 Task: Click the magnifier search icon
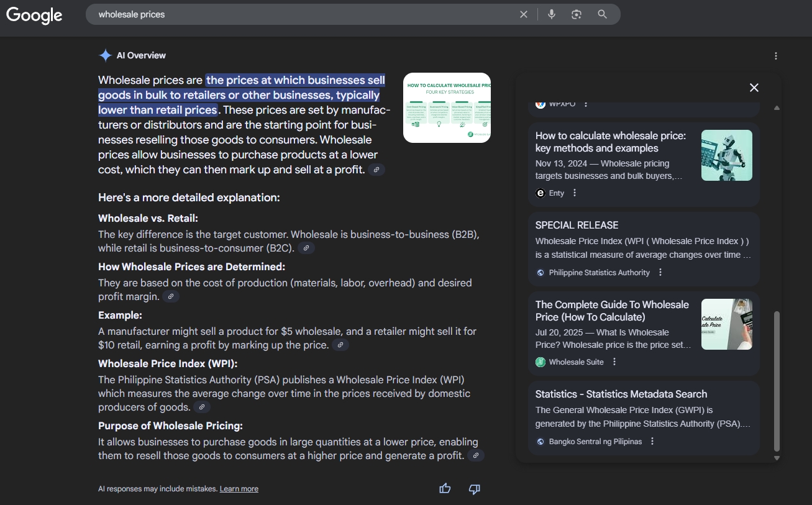tap(602, 14)
